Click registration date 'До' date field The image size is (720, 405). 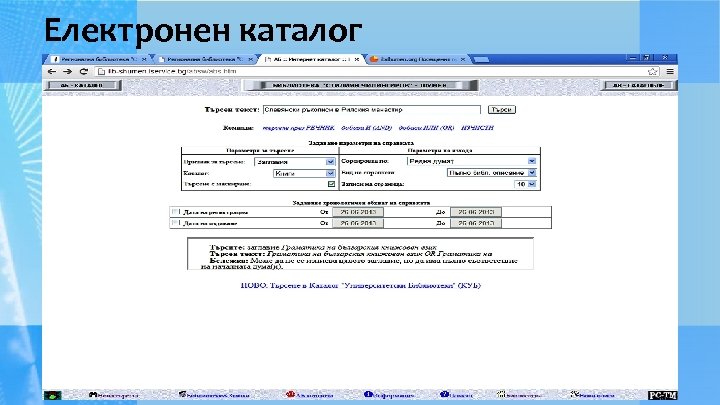click(x=476, y=212)
